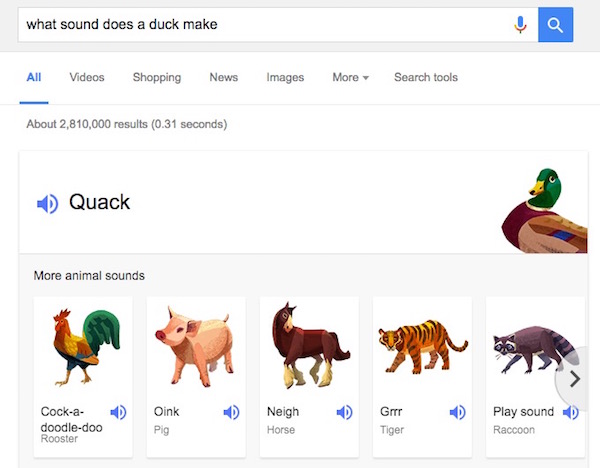
Task: Open Search tools options
Action: point(426,77)
